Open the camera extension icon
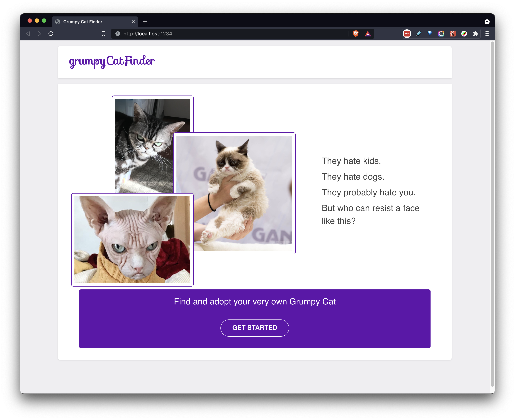Screen dimensions: 515x420 coord(441,34)
